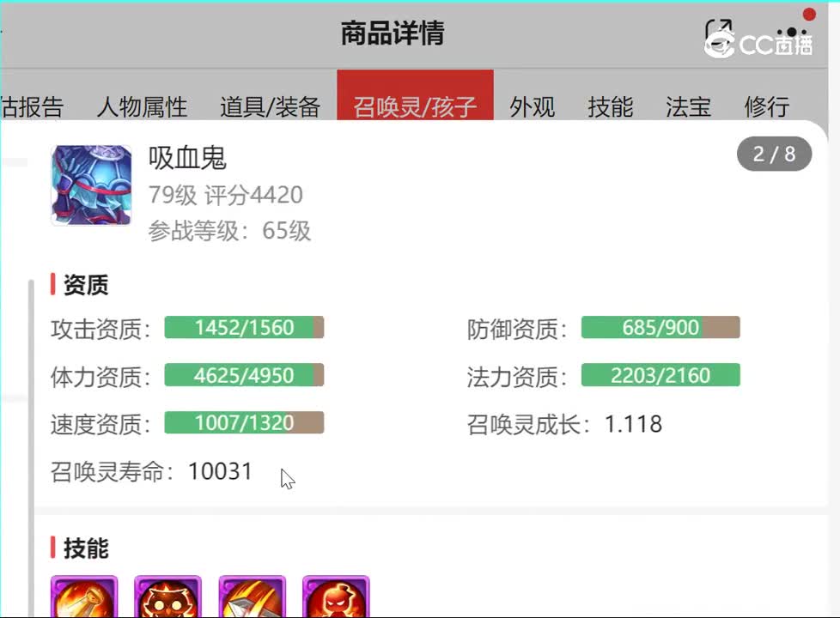Select the 召唤灵/孩子 tab
The height and width of the screenshot is (618, 840).
pyautogui.click(x=415, y=95)
